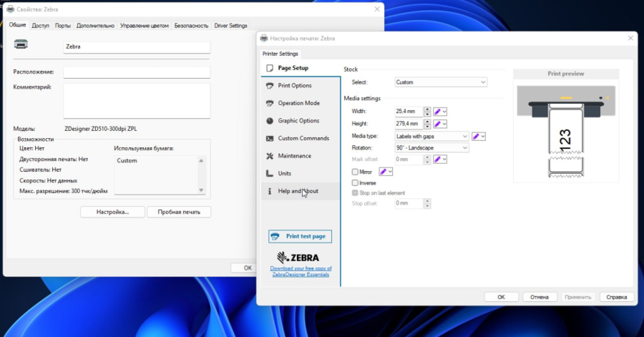The height and width of the screenshot is (337, 644).
Task: Open Rotation dropdown
Action: [431, 148]
